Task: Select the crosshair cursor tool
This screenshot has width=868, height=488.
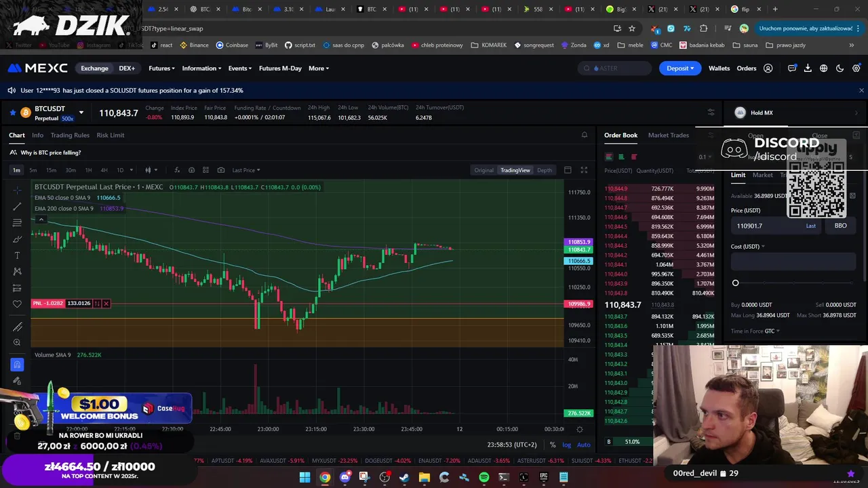Action: click(17, 190)
